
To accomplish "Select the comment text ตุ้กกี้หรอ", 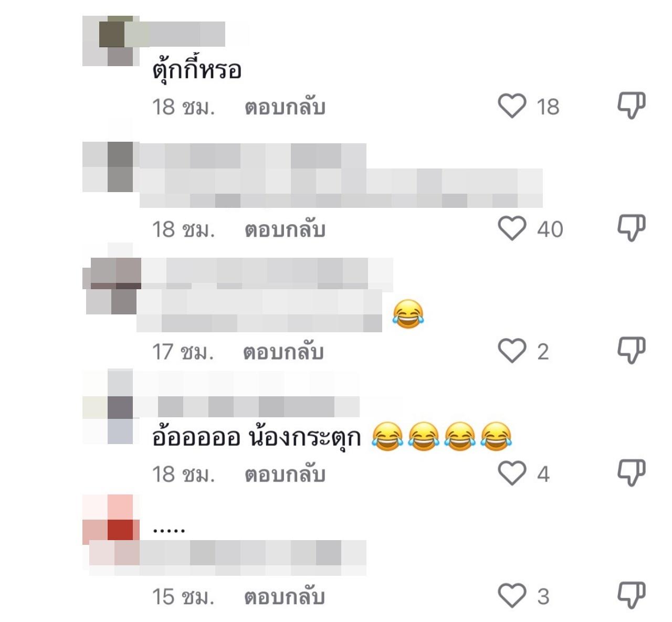I will [197, 69].
